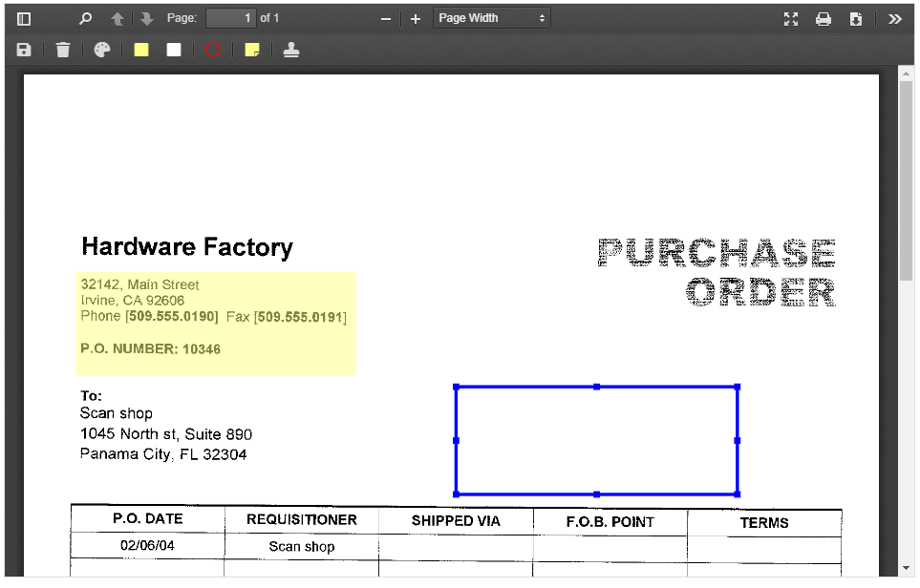
Task: Open the find-in-document search
Action: pyautogui.click(x=86, y=19)
